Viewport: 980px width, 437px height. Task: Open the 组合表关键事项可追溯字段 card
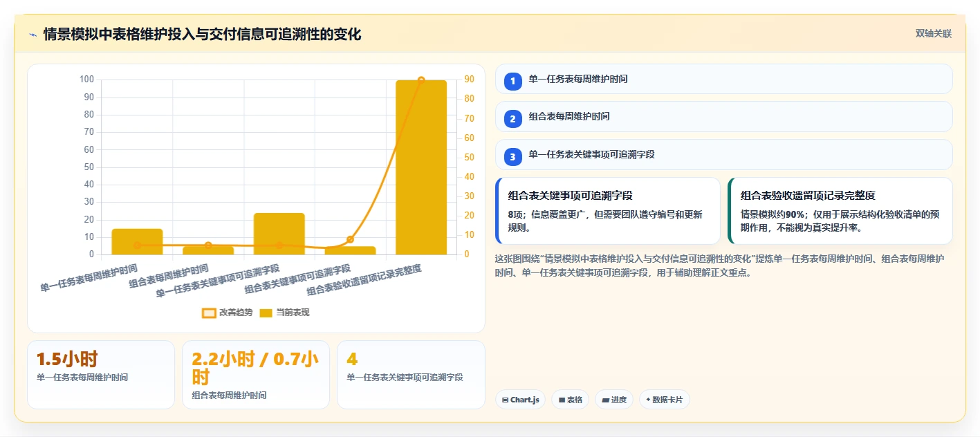point(608,211)
